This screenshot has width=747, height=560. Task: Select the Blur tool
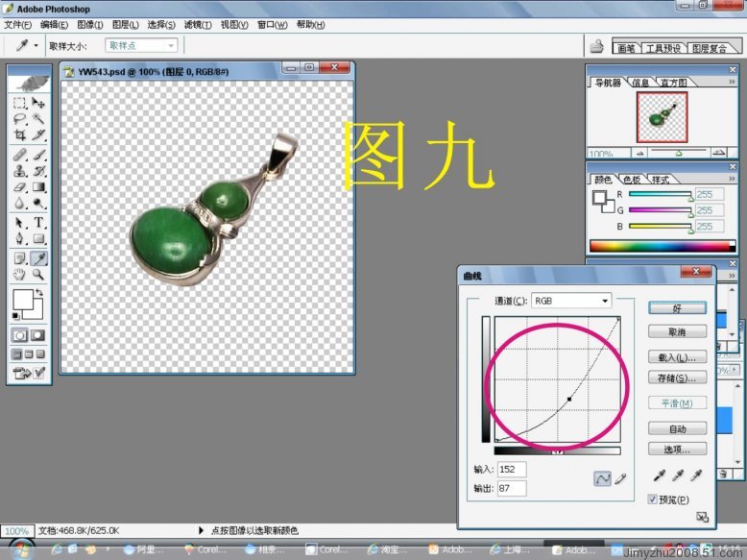[19, 203]
